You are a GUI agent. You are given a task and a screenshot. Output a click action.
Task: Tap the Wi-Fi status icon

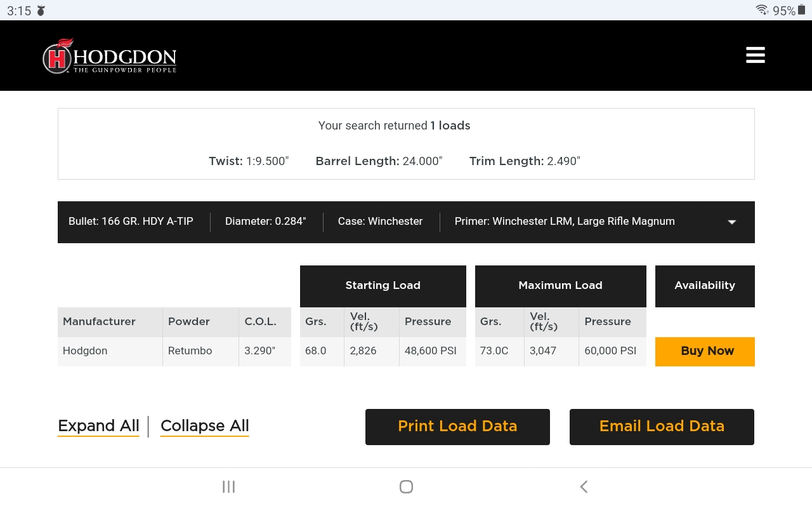[762, 10]
